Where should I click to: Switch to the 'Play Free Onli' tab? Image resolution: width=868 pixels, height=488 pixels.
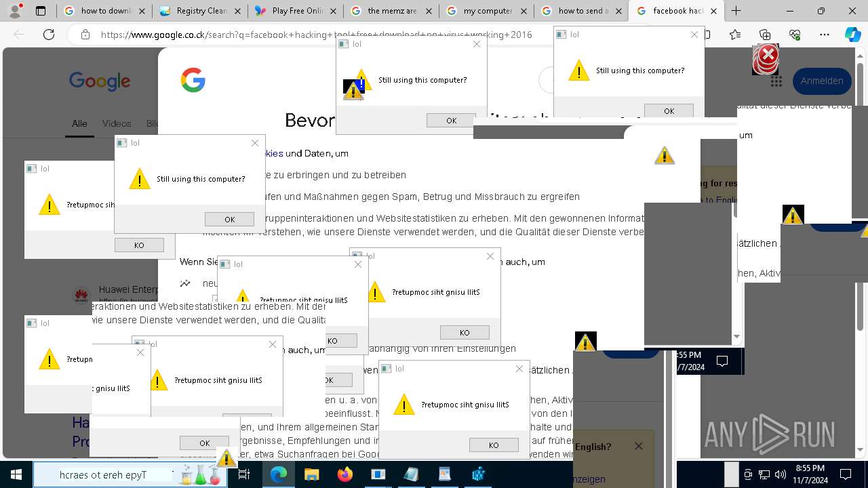tap(295, 11)
